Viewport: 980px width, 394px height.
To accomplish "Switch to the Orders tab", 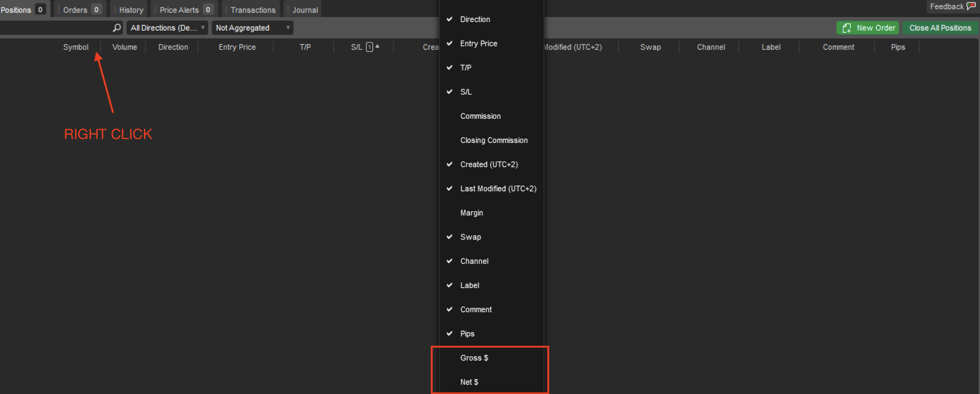I will pyautogui.click(x=80, y=10).
